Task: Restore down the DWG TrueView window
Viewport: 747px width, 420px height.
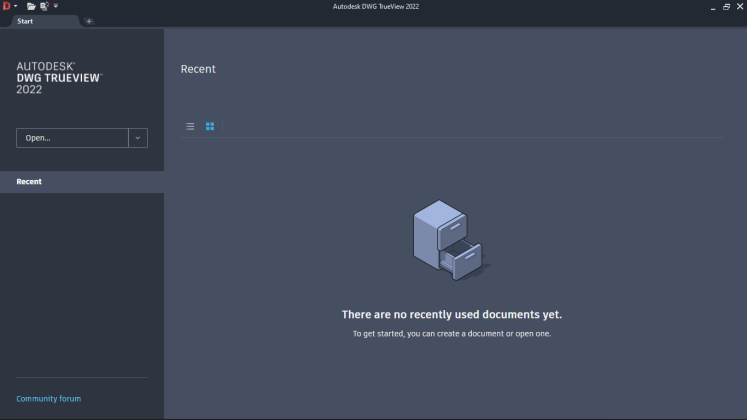Action: click(x=727, y=7)
